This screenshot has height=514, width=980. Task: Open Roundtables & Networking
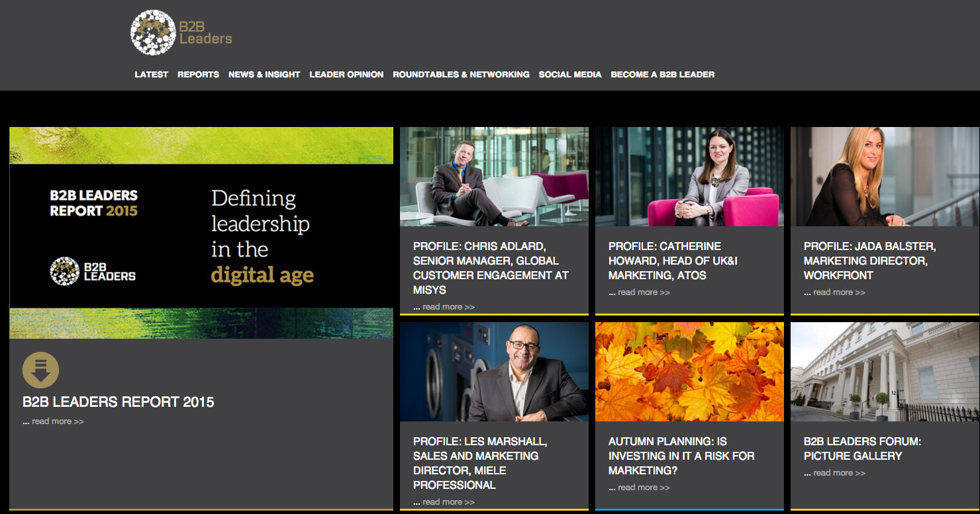coord(461,75)
